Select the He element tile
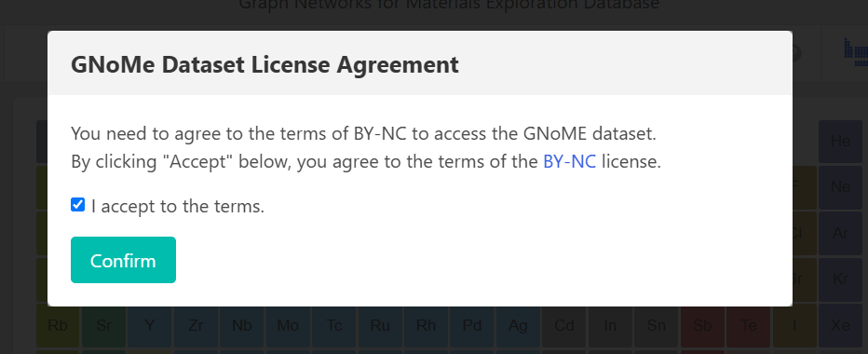Viewport: 868px width, 354px height. tap(840, 142)
